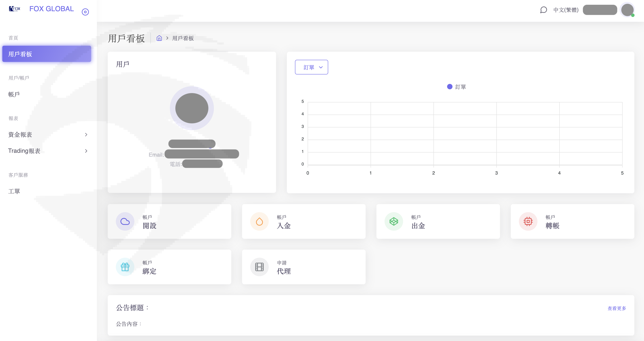The height and width of the screenshot is (341, 644).
Task: Click the top-right user avatar
Action: (x=627, y=10)
